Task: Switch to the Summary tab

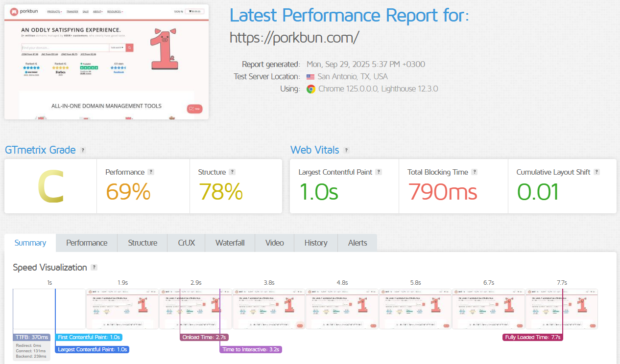Action: coord(30,243)
